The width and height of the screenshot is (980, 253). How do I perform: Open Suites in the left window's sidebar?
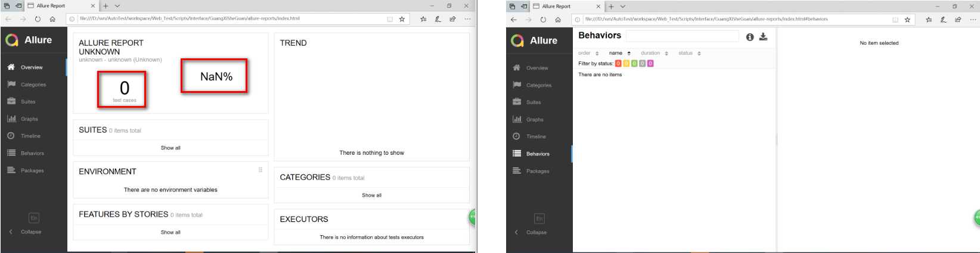click(33, 102)
